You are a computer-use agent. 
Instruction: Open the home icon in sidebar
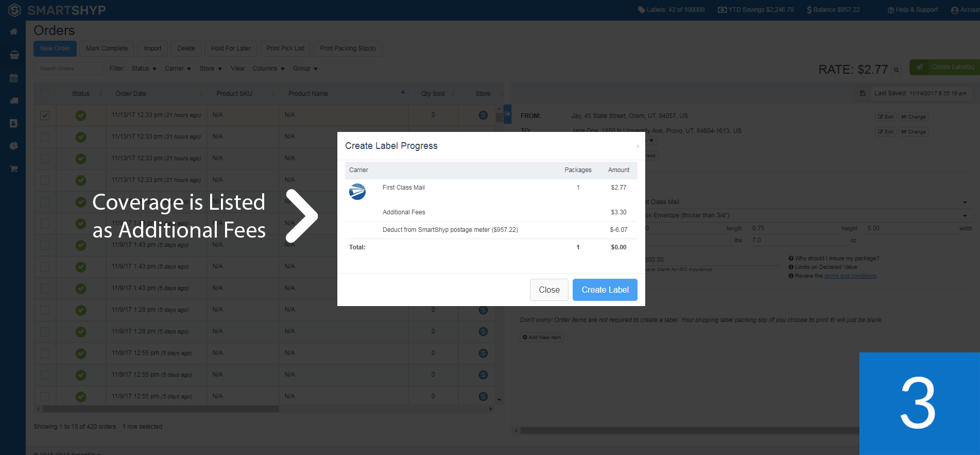point(14,32)
